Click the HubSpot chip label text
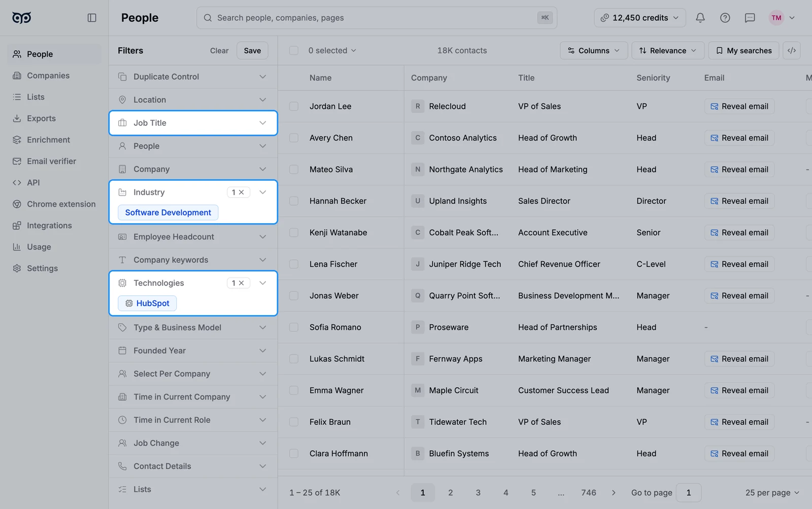The image size is (812, 509). [x=153, y=303]
